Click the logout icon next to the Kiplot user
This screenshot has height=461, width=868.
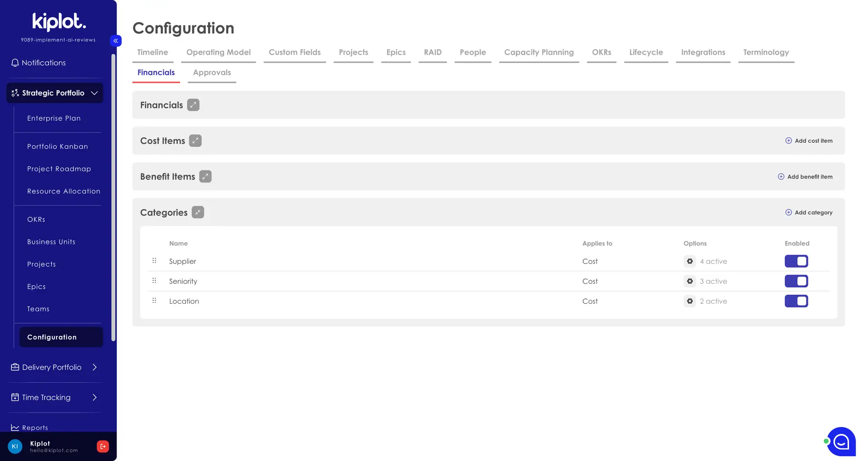point(103,447)
